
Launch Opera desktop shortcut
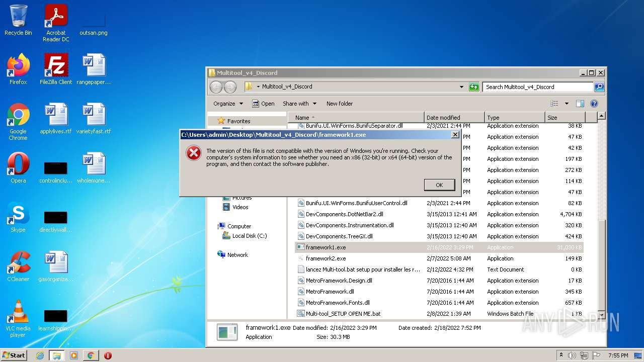[x=18, y=168]
